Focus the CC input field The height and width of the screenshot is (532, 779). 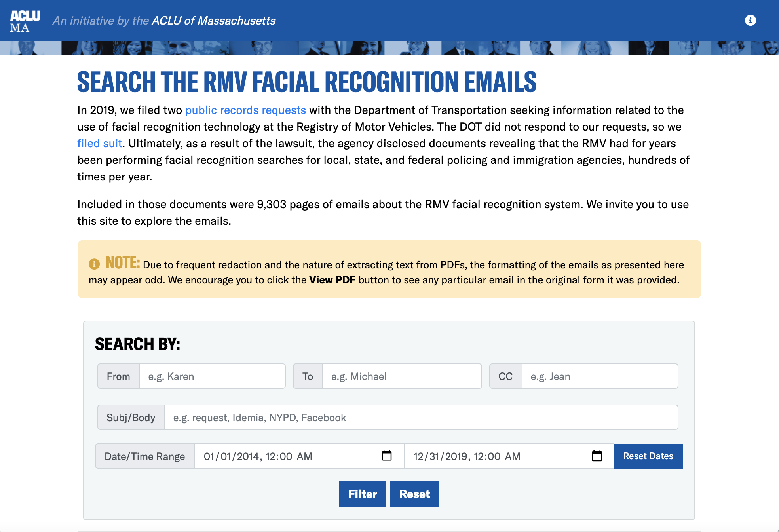tap(600, 376)
